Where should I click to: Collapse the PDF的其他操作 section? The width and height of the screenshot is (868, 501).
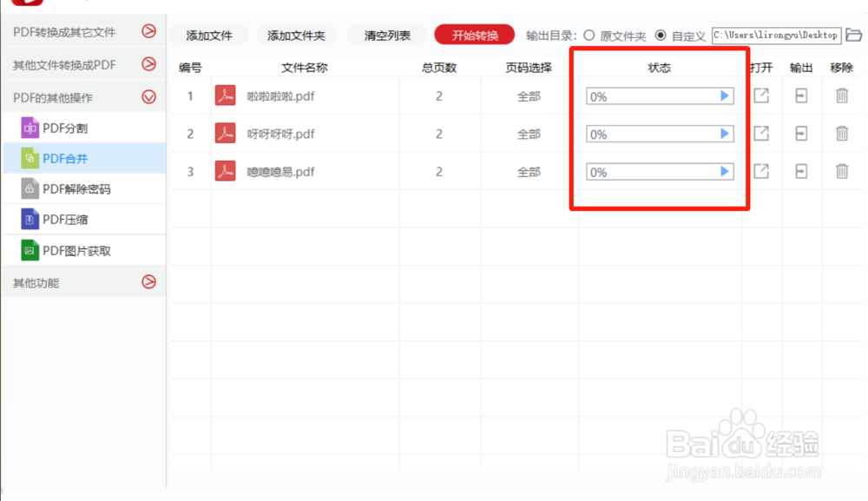[x=148, y=96]
